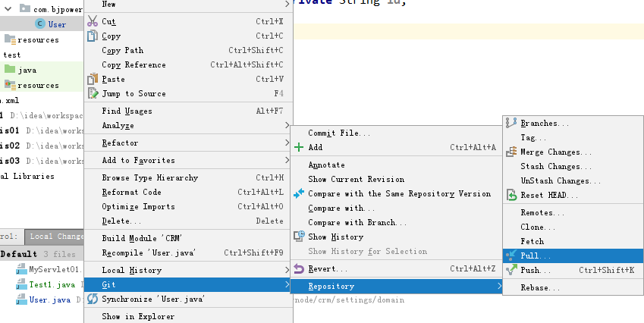644x323 pixels.
Task: Click the Synchronize 'User.java' icon
Action: click(x=93, y=299)
